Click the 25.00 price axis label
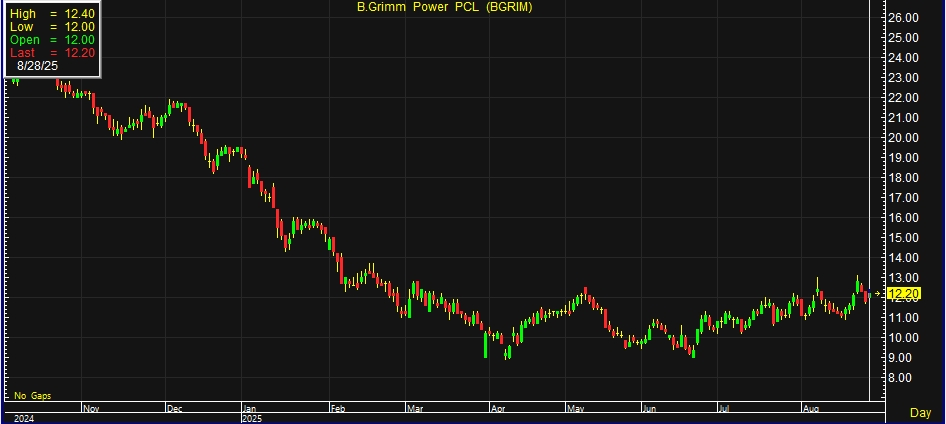Image resolution: width=946 pixels, height=424 pixels. (904, 37)
